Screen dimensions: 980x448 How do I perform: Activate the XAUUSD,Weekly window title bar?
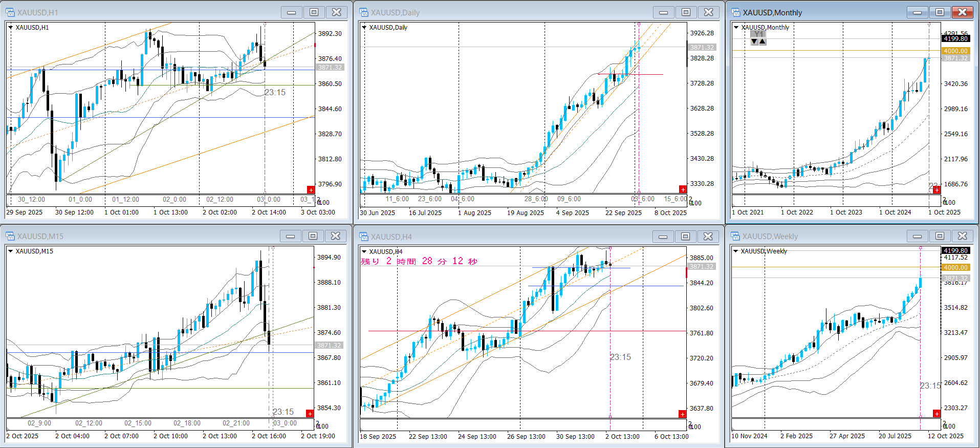(819, 236)
